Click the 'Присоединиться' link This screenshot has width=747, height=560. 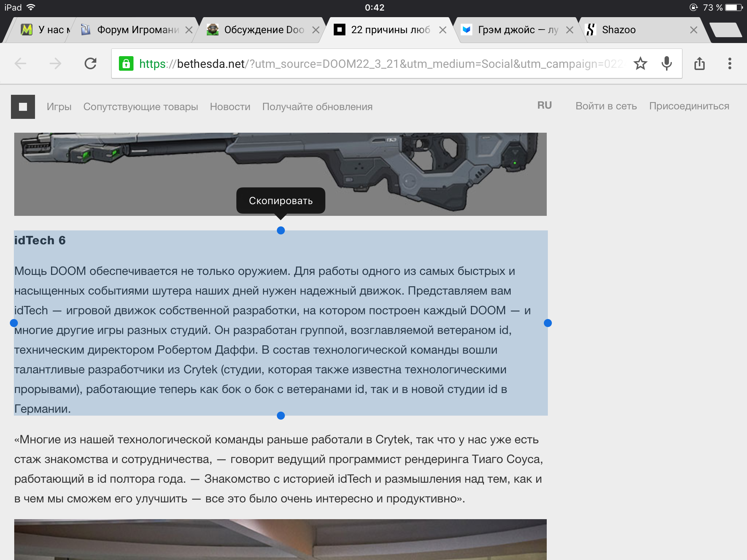coord(689,106)
